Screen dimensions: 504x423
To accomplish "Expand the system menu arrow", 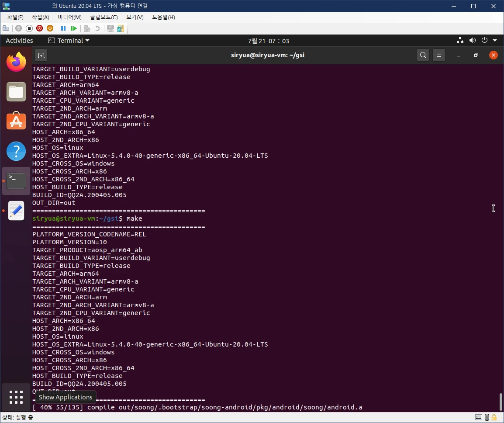I will point(495,41).
